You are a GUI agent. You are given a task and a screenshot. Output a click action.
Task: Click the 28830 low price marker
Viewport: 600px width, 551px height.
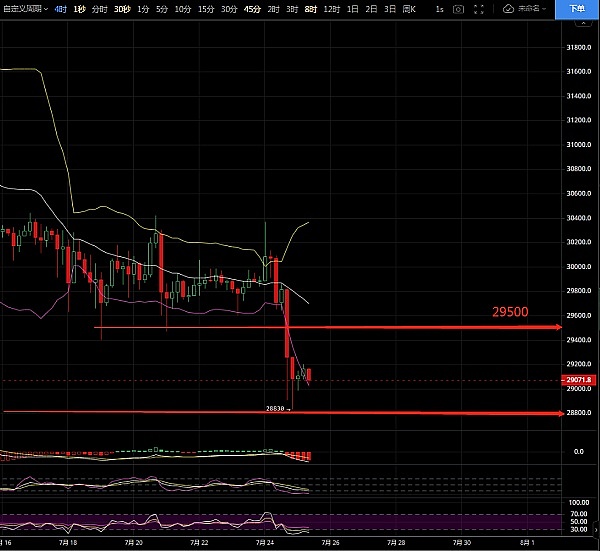(x=275, y=409)
